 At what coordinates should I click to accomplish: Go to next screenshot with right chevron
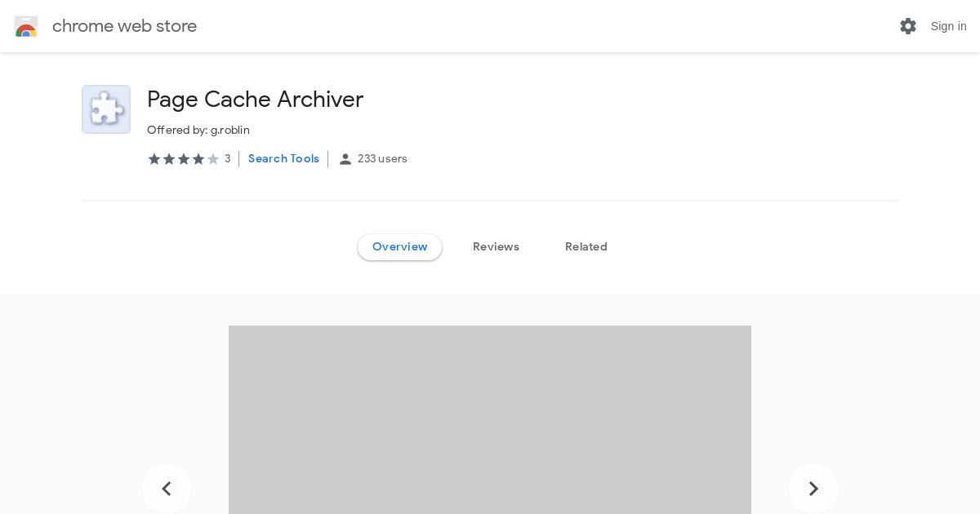pos(813,489)
